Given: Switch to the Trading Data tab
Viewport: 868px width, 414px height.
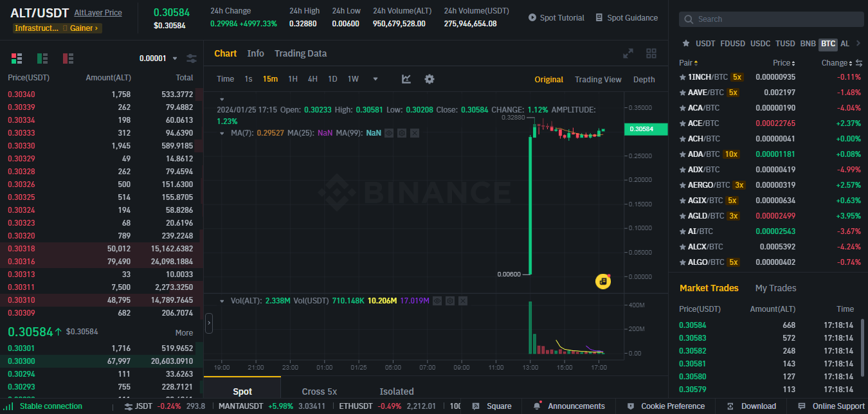Looking at the screenshot, I should click(300, 53).
